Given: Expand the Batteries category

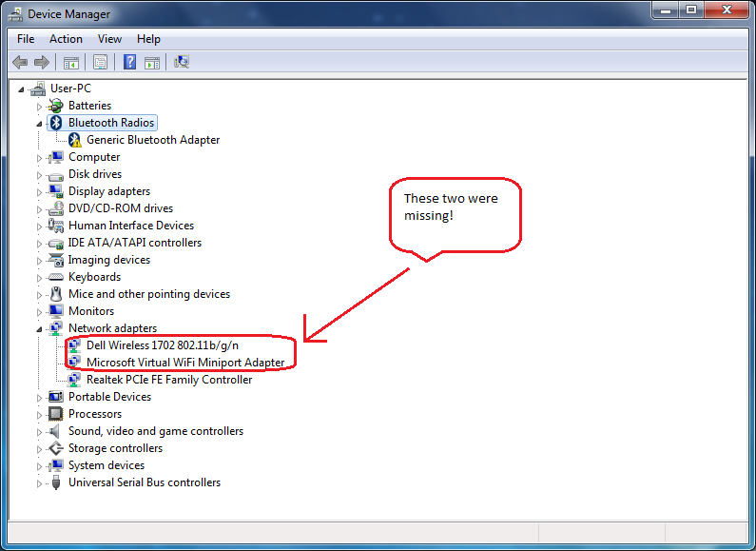Looking at the screenshot, I should click(39, 107).
